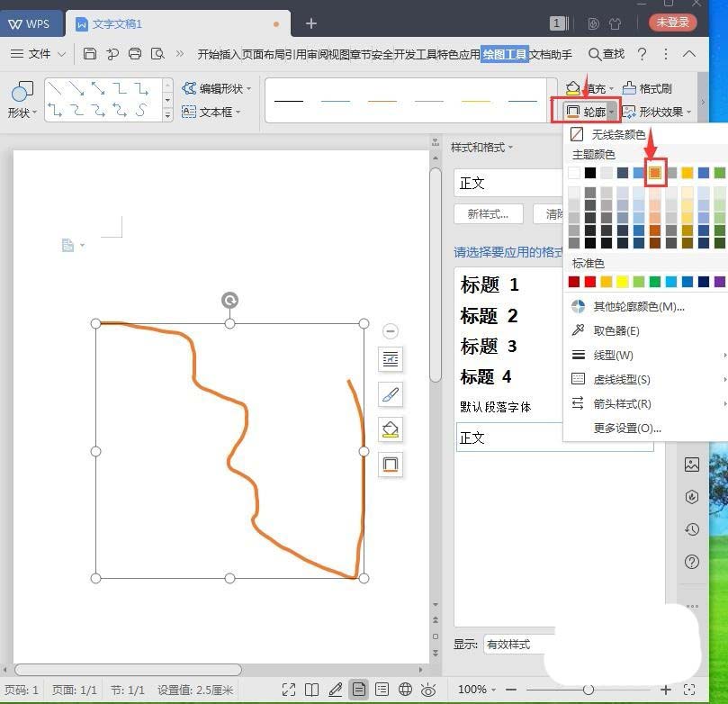Viewport: 728px width, 704px height.
Task: Pick the highlighted orange theme color swatch
Action: click(654, 173)
